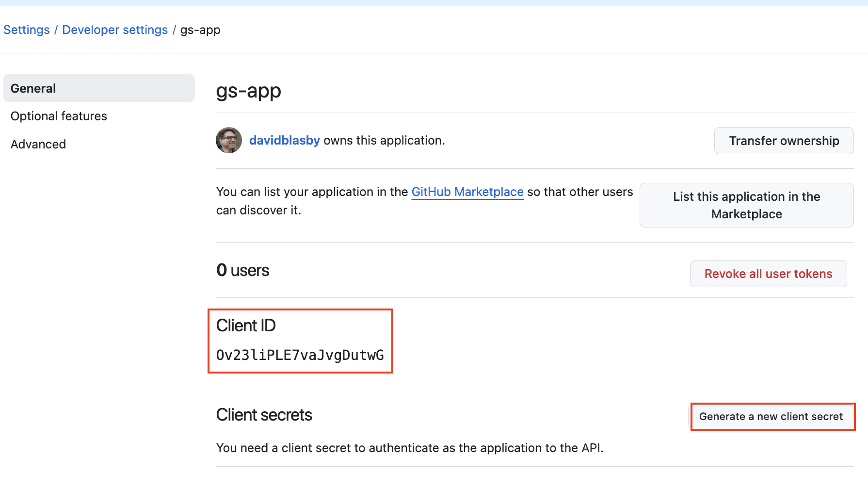
Task: Click the 0 users heading
Action: click(242, 271)
